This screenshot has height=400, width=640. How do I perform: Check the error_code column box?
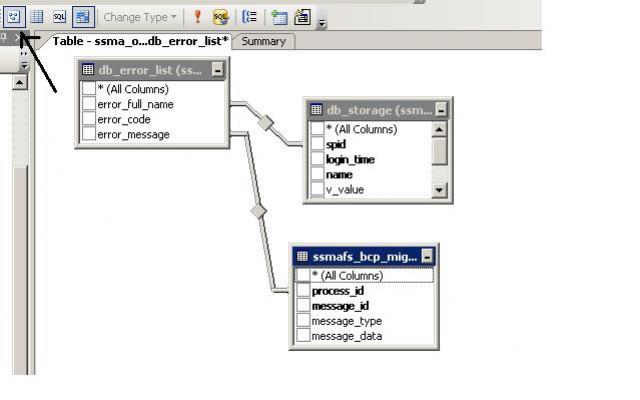[89, 119]
